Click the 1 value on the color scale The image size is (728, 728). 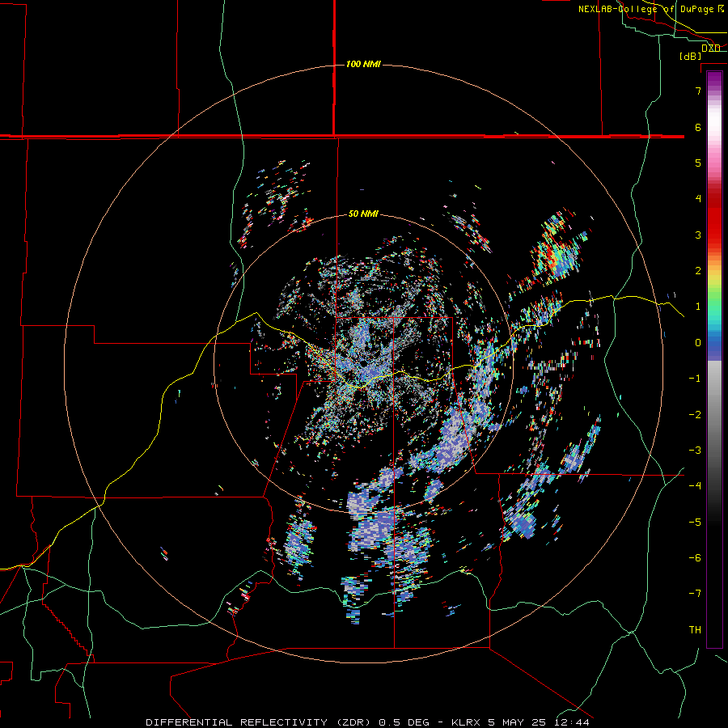(x=698, y=307)
